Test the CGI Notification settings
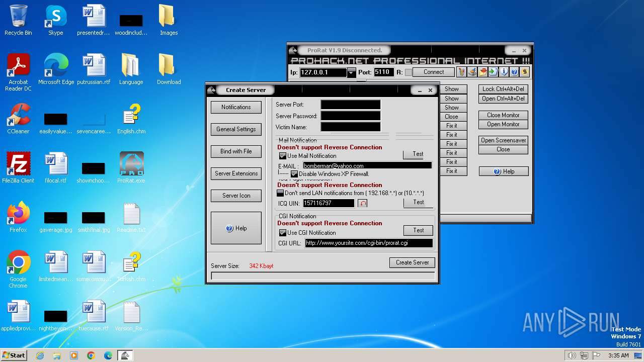This screenshot has height=362, width=644. coord(418,230)
